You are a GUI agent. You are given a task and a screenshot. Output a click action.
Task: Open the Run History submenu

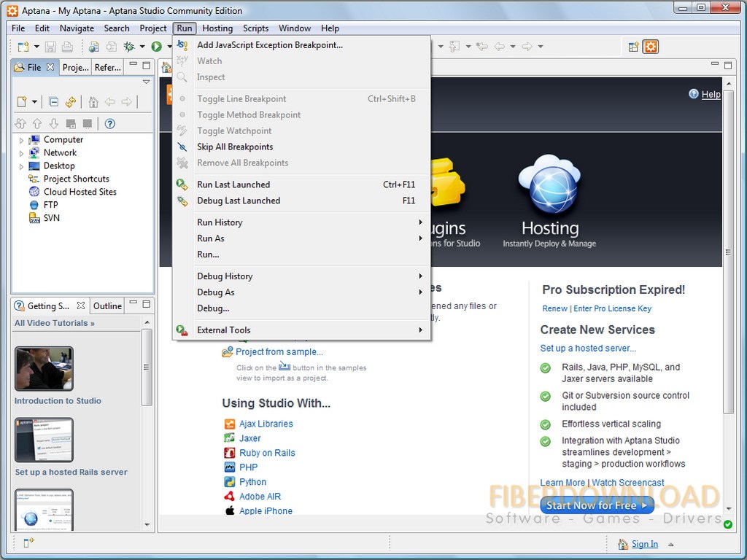pyautogui.click(x=302, y=222)
